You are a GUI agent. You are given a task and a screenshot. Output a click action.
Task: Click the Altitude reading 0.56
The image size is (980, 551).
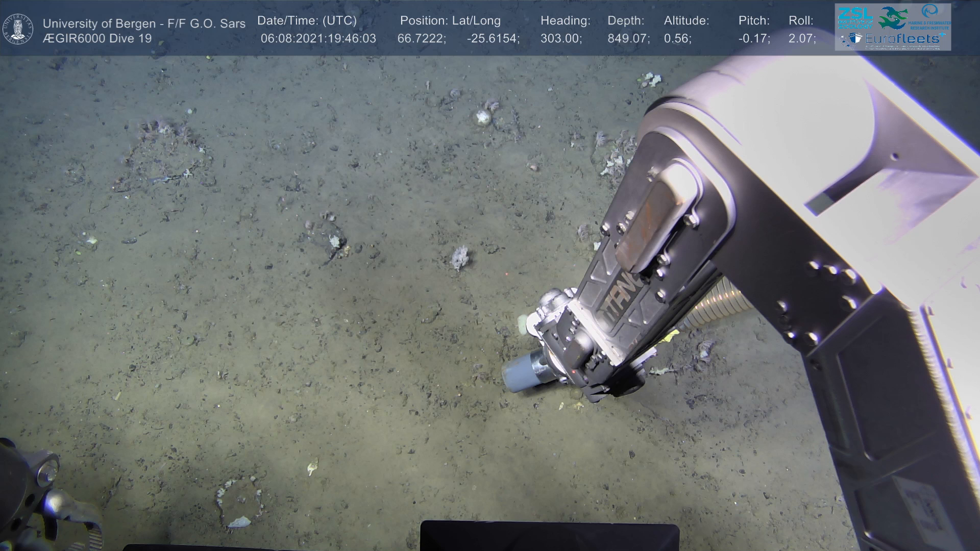click(x=676, y=39)
